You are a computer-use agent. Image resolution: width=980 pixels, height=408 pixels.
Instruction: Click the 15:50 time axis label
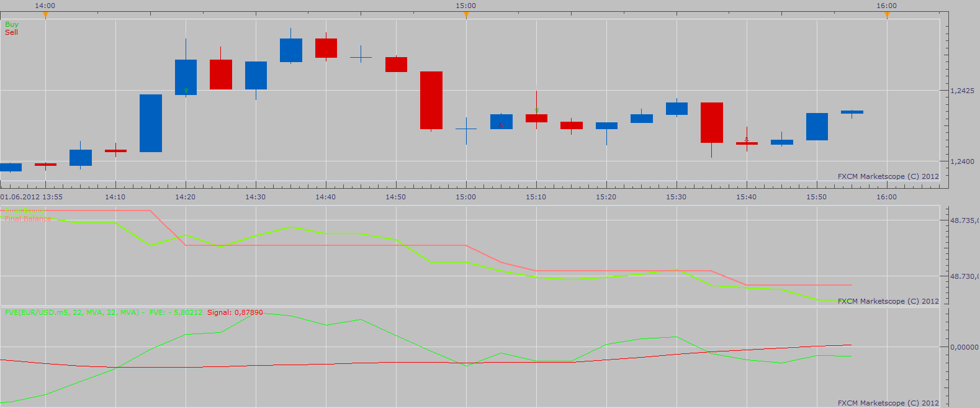pos(816,197)
